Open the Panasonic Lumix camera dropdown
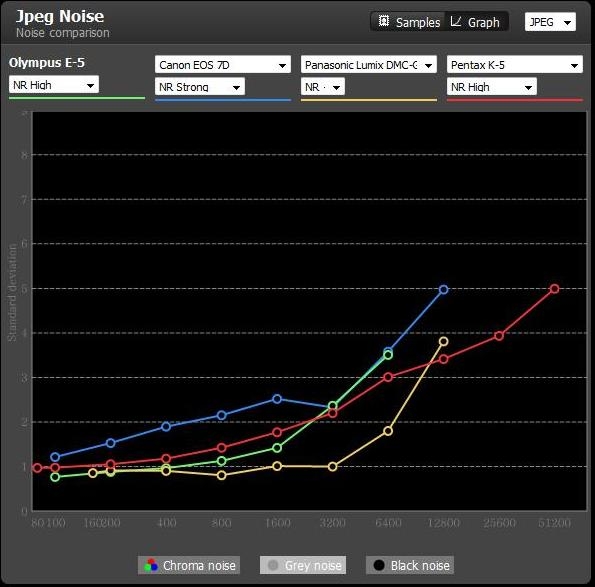This screenshot has height=587, width=595. coord(369,65)
